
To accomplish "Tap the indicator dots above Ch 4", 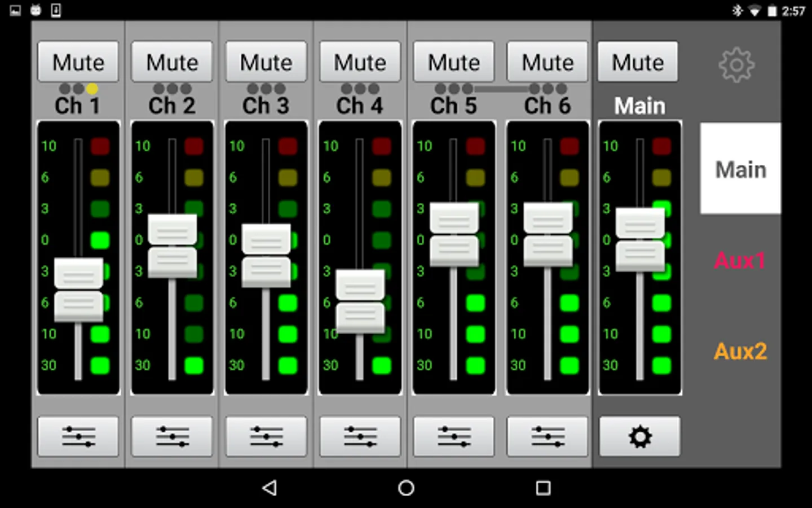I will click(360, 89).
